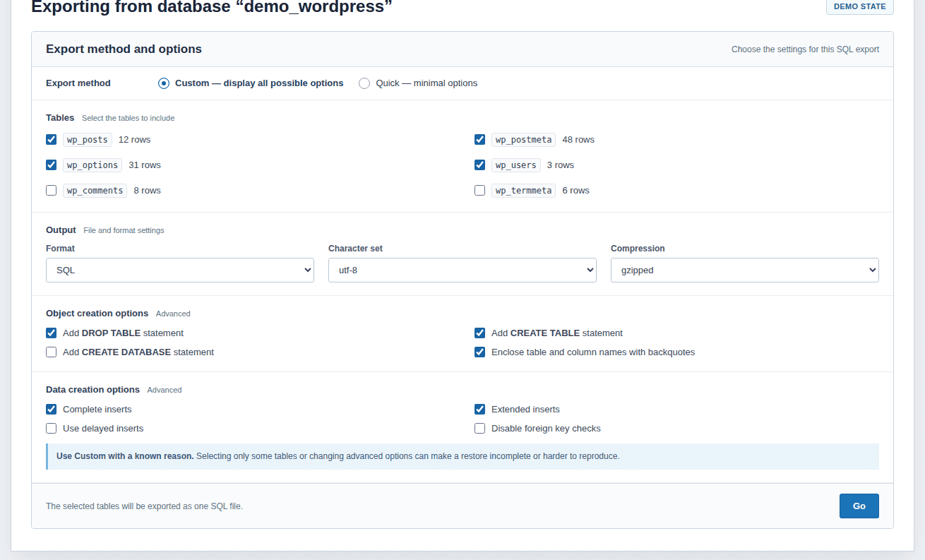Toggle the wp_users table checkbox
The width and height of the screenshot is (925, 560).
coord(480,165)
